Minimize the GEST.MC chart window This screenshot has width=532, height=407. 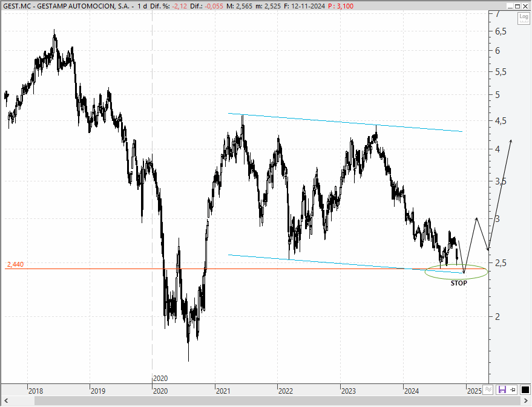(510, 6)
